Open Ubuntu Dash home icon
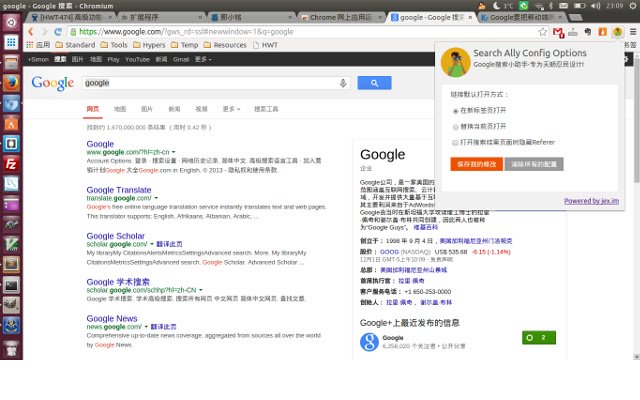Viewport: 640px width, 400px height. tap(11, 22)
